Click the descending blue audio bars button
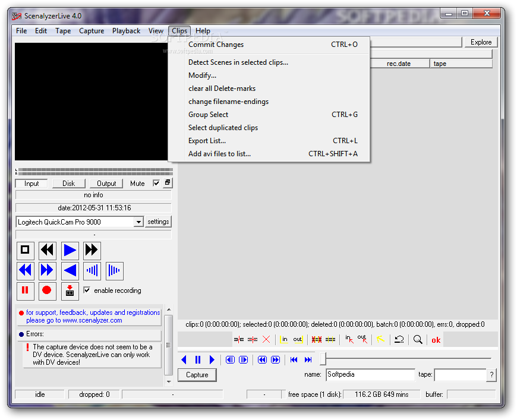 point(115,270)
